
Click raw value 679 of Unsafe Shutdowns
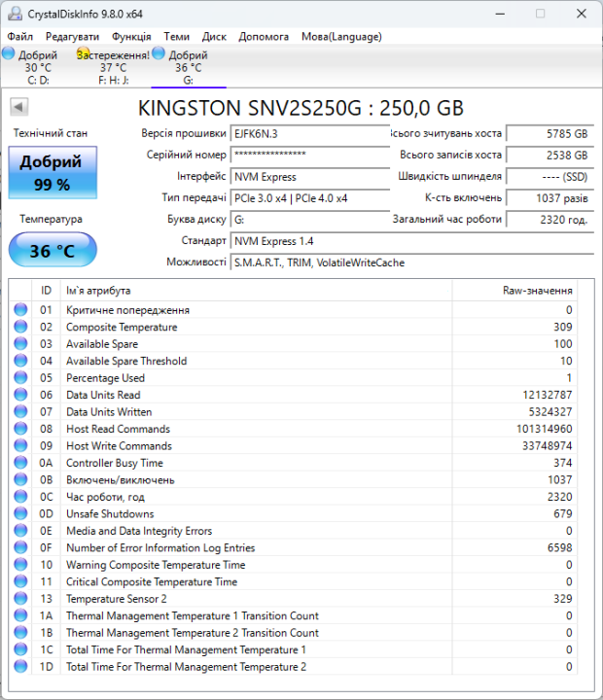click(x=563, y=513)
